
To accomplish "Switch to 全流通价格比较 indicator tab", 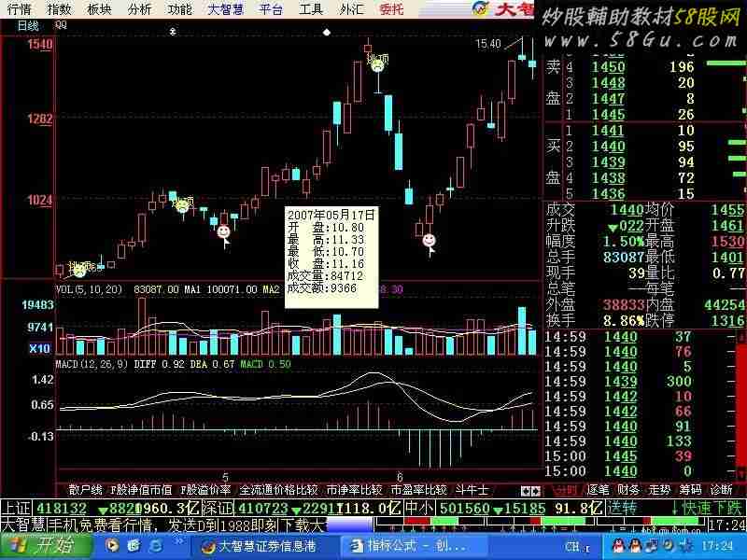I will (278, 489).
